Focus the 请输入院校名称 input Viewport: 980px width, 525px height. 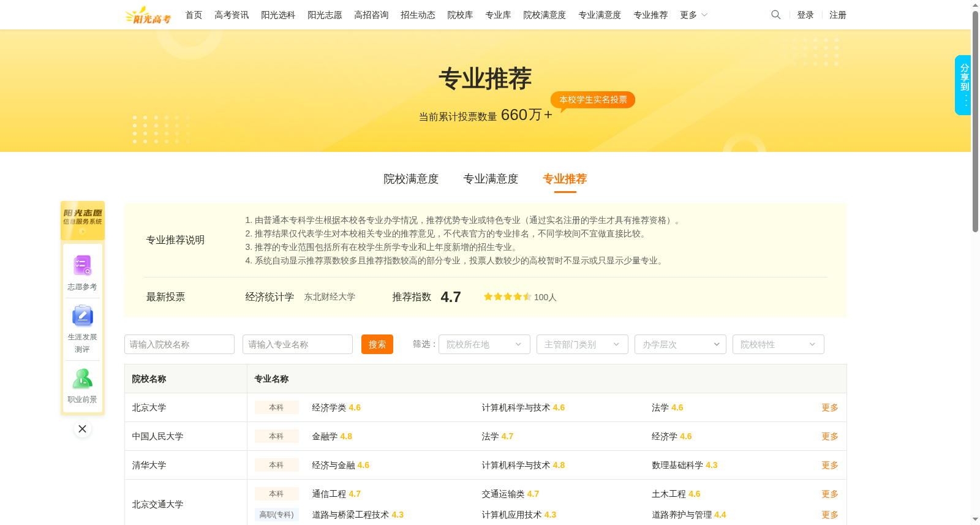click(x=179, y=344)
